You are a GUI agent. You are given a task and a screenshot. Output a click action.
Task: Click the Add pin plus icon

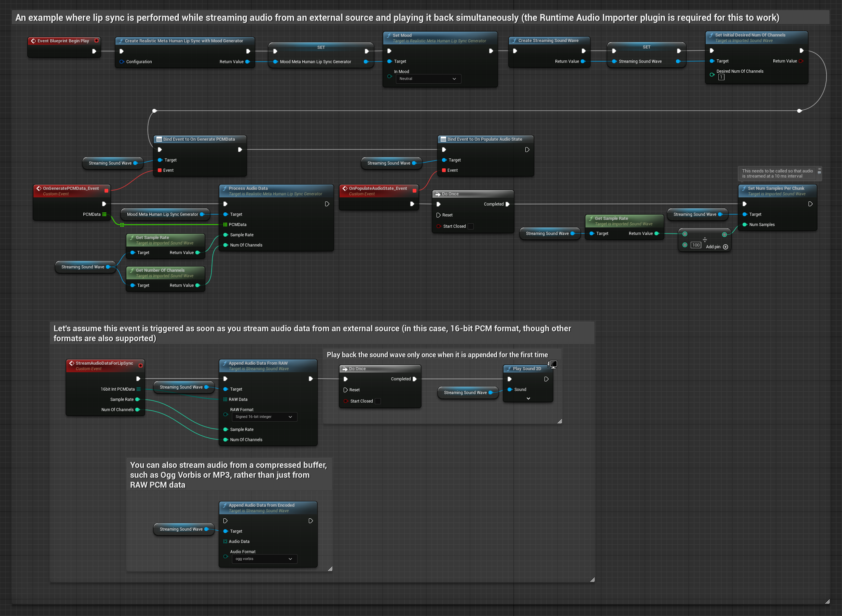pyautogui.click(x=725, y=247)
